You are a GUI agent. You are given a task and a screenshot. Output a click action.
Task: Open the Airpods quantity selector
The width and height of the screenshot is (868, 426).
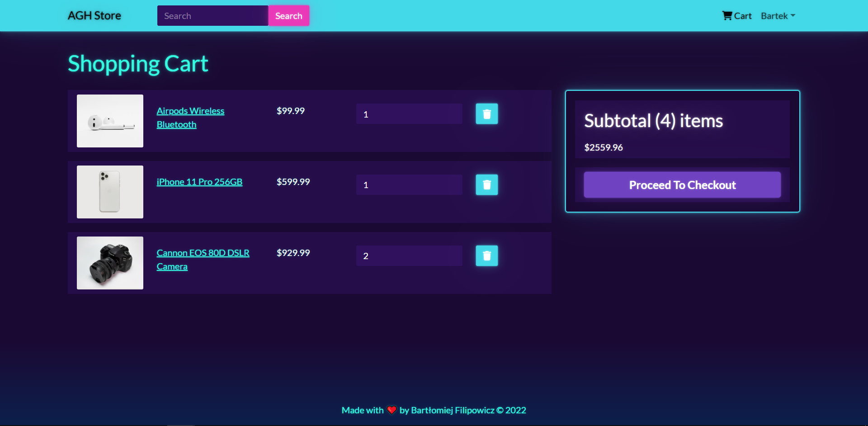(x=409, y=114)
